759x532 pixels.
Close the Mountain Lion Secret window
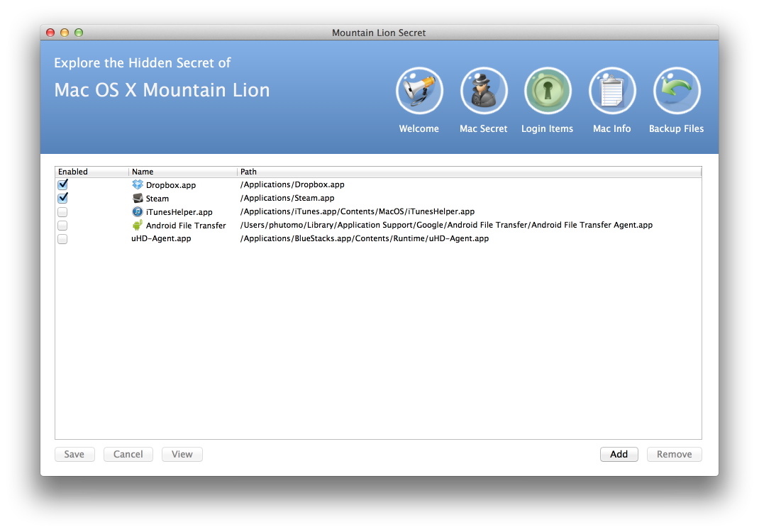(50, 33)
